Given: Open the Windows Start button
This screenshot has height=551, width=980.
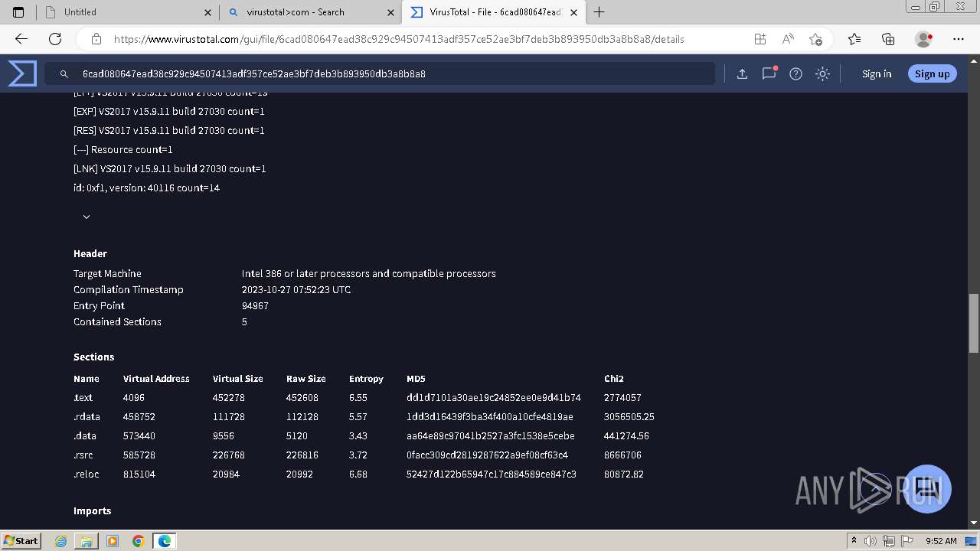Looking at the screenshot, I should click(x=21, y=541).
